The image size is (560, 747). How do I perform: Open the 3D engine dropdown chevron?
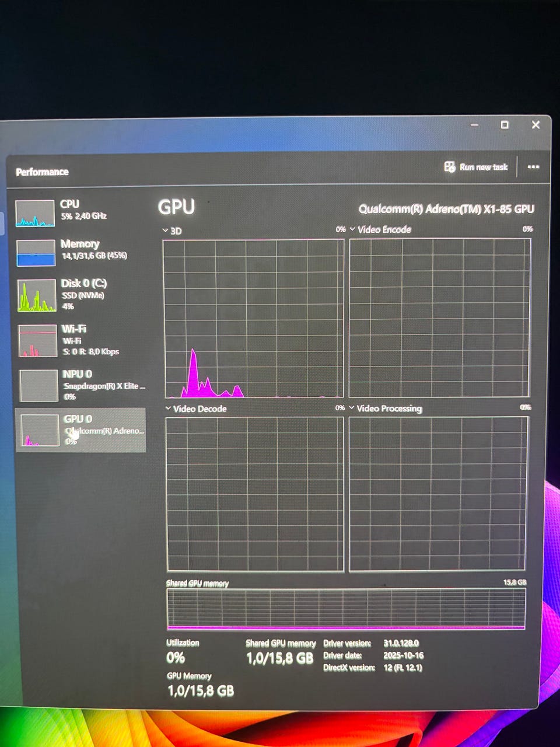point(165,231)
